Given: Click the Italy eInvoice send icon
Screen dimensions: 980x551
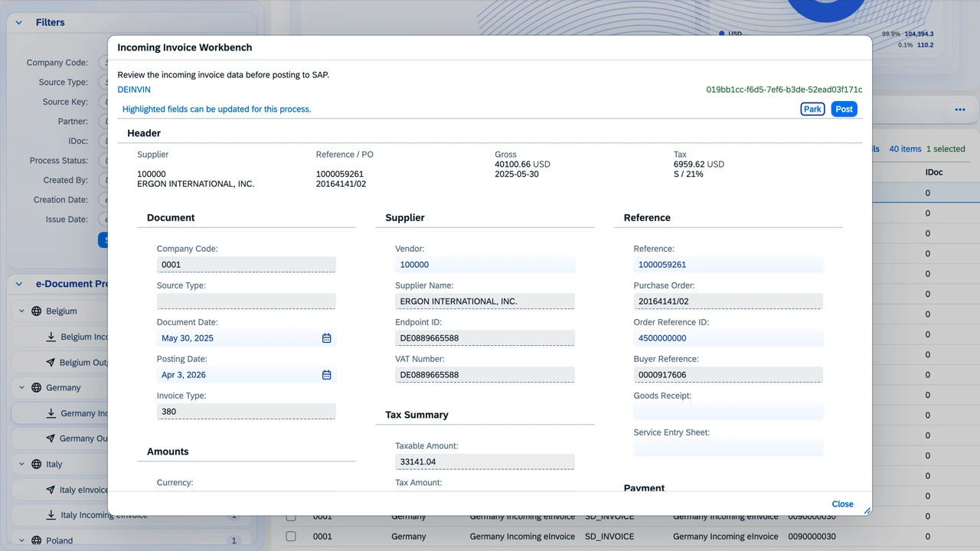Looking at the screenshot, I should pyautogui.click(x=51, y=490).
